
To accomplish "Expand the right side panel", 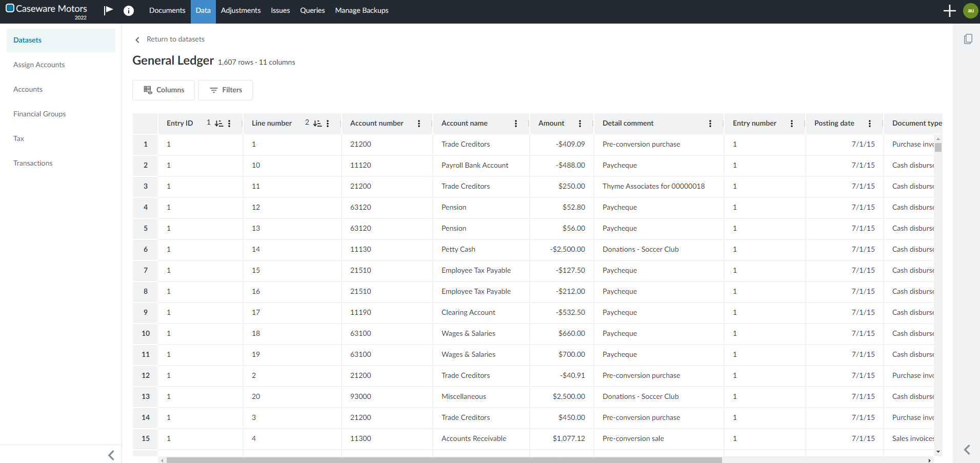I will [x=967, y=450].
